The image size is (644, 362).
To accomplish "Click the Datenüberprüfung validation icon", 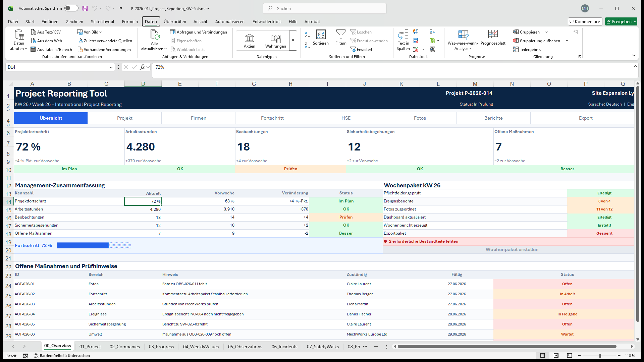I will pyautogui.click(x=416, y=49).
